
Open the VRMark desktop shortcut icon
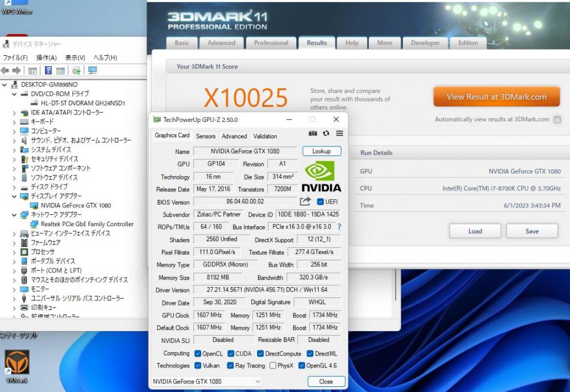point(17,362)
